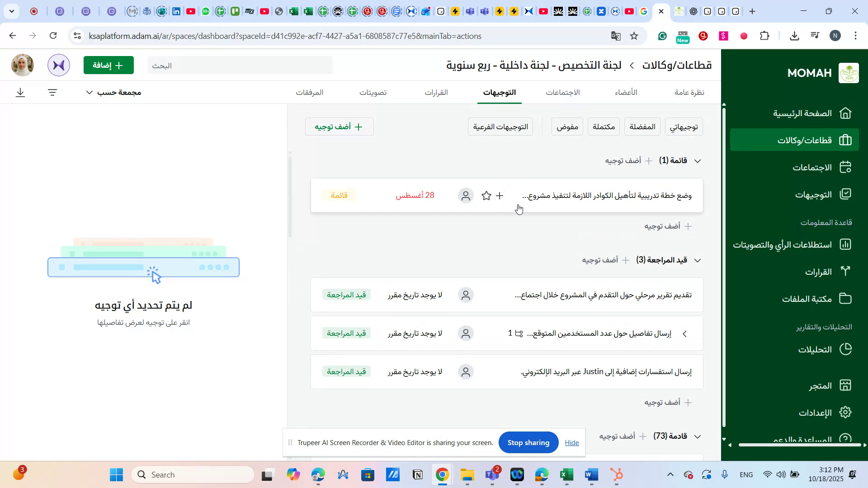This screenshot has height=488, width=868.
Task: Open the filter icon next to the download icon
Action: 52,92
